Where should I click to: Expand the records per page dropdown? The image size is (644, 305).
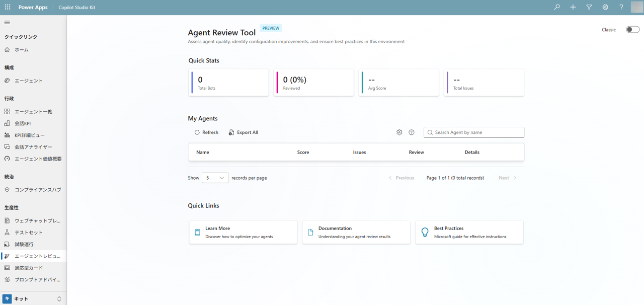[215, 178]
